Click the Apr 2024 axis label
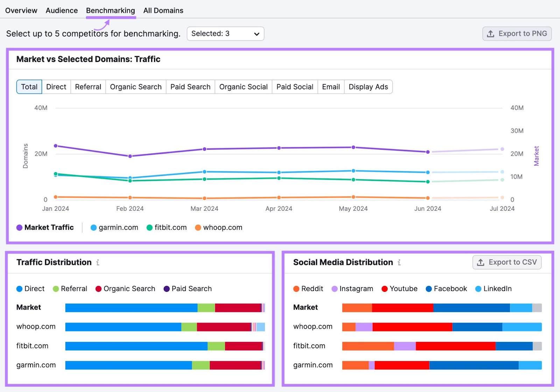This screenshot has width=560, height=392. (x=279, y=209)
